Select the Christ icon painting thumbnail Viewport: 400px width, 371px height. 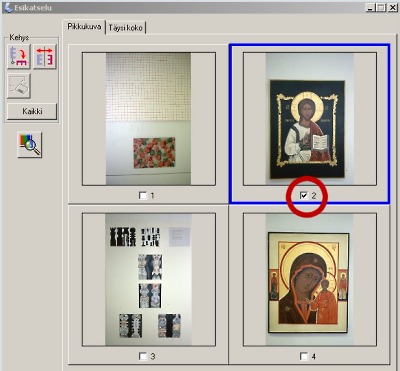(x=310, y=119)
